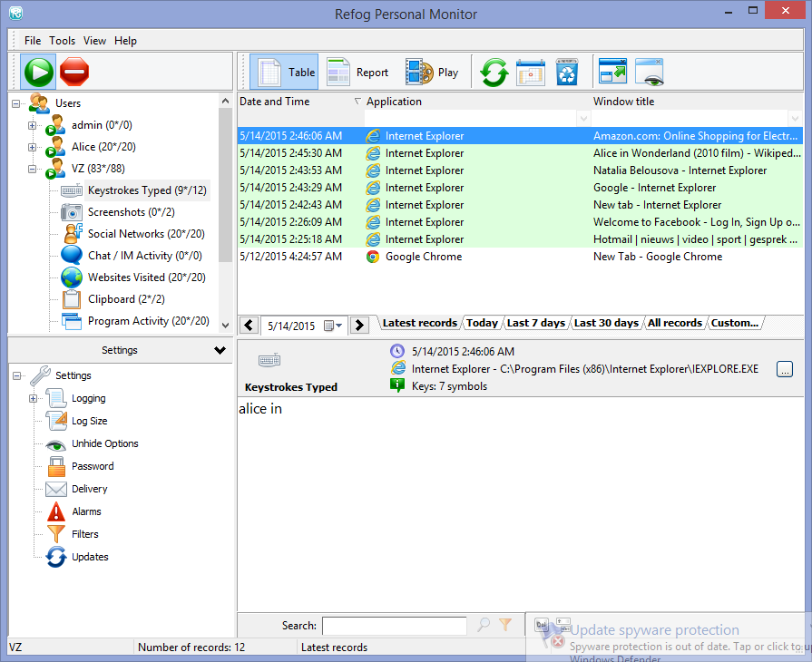Sort by the Application column header

477,102
